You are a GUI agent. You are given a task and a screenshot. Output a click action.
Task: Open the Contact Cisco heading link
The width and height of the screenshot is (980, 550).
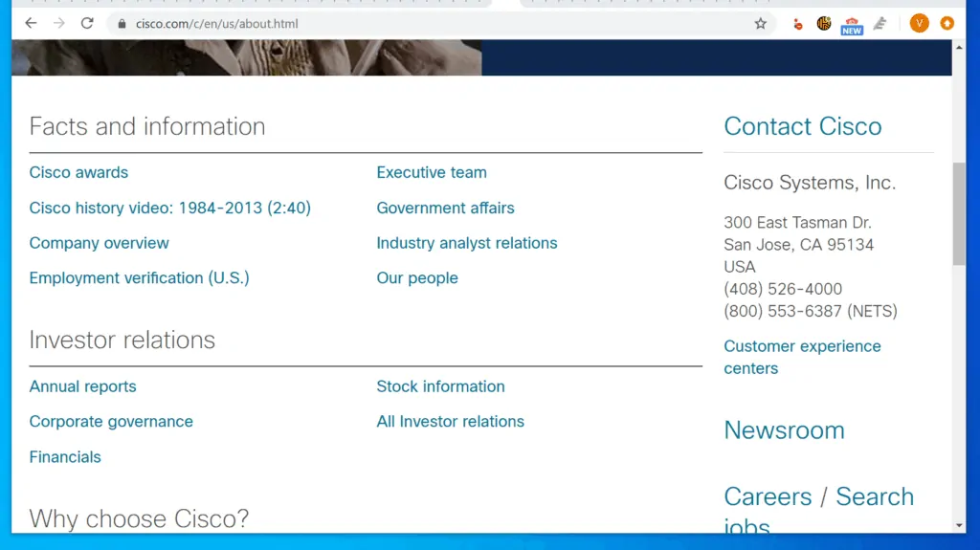click(x=803, y=126)
